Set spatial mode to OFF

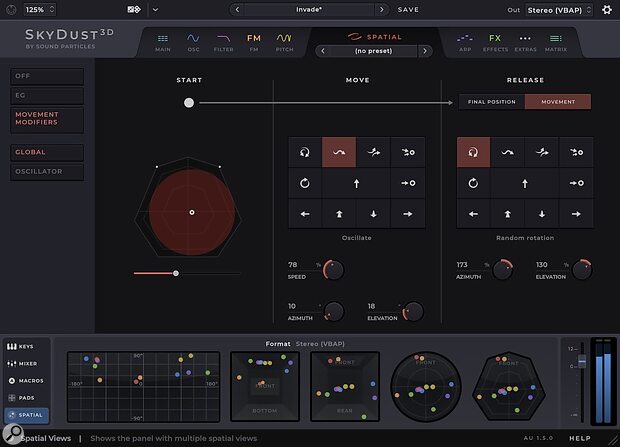point(47,76)
